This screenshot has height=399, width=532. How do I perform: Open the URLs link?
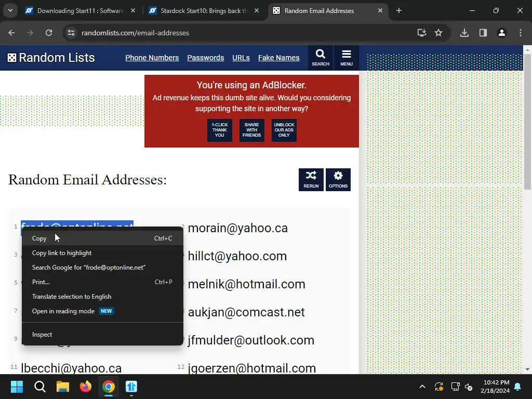point(241,58)
